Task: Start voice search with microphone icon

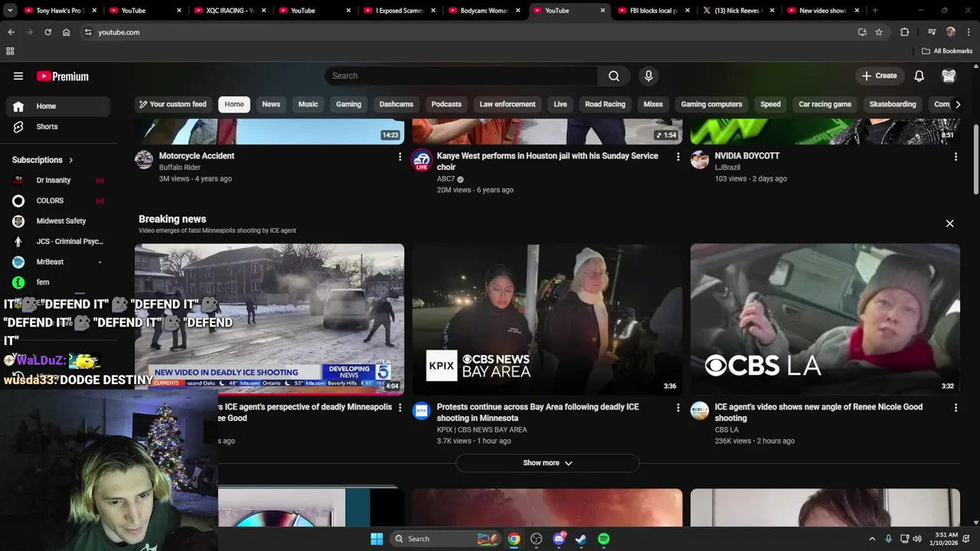Action: [648, 76]
